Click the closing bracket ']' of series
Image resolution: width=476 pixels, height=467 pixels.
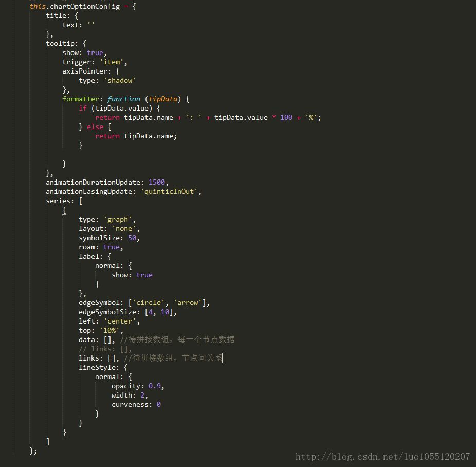(48, 441)
